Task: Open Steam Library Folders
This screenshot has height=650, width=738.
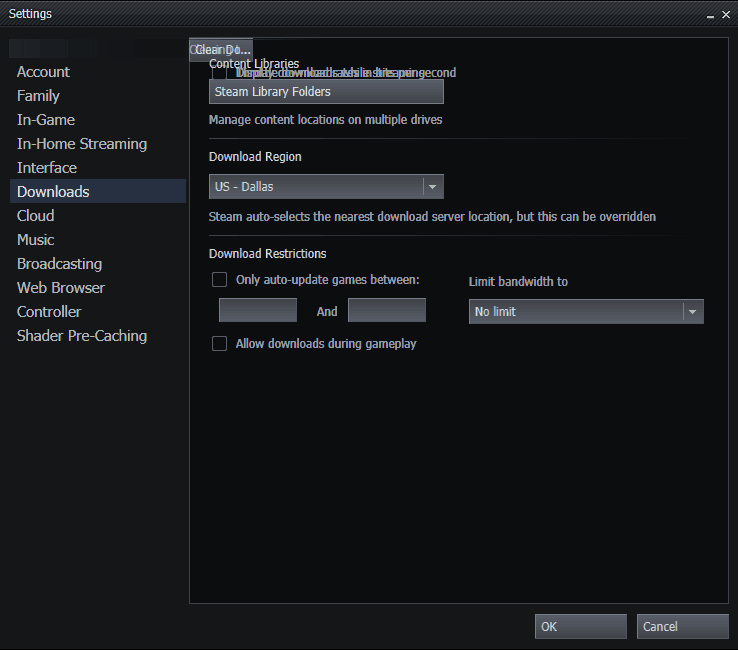Action: click(x=326, y=92)
